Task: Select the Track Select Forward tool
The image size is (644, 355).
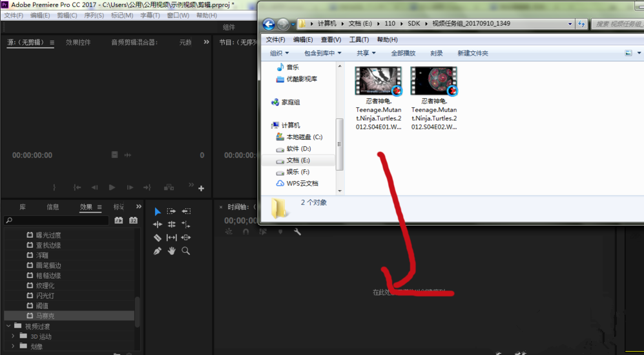Action: tap(171, 211)
